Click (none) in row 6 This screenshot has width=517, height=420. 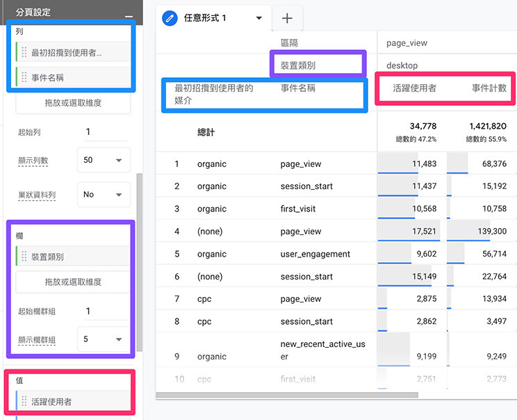tap(210, 277)
